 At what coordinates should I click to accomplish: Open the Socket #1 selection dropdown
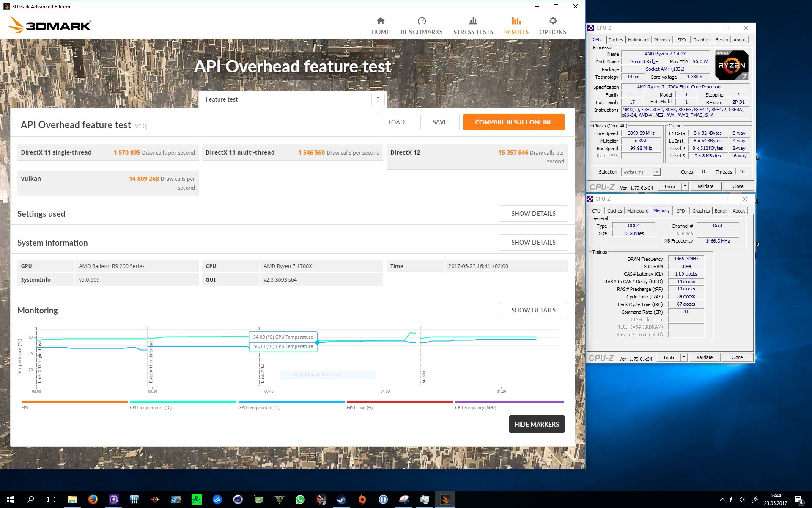[640, 172]
